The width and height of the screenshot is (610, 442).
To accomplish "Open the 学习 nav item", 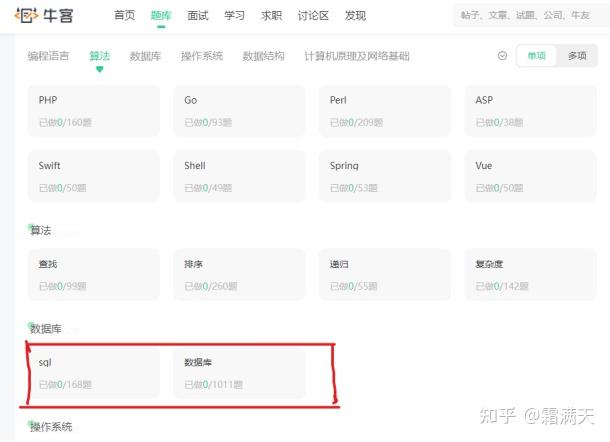I will [x=235, y=16].
